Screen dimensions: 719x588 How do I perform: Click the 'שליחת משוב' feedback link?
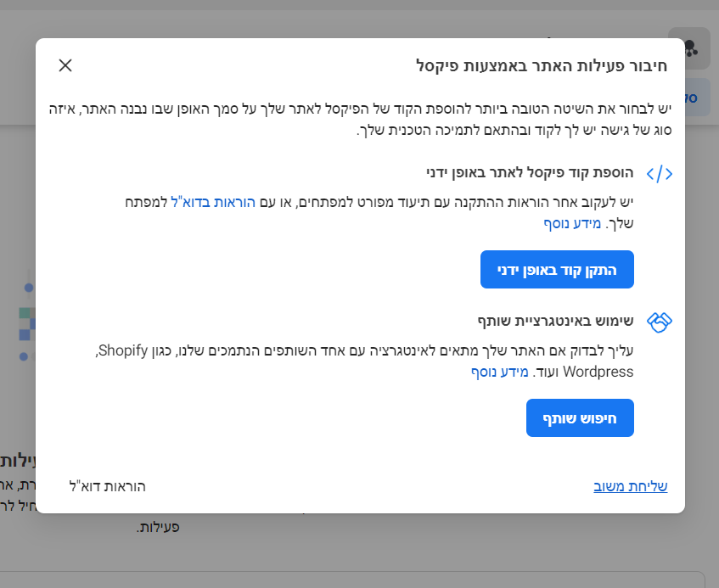(631, 486)
